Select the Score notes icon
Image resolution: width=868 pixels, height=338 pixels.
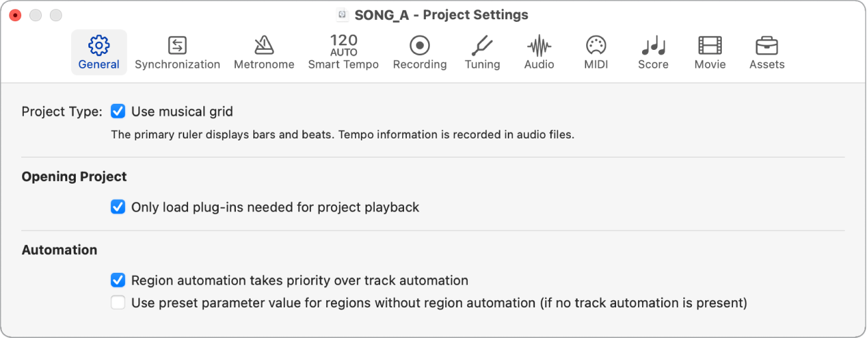point(653,45)
